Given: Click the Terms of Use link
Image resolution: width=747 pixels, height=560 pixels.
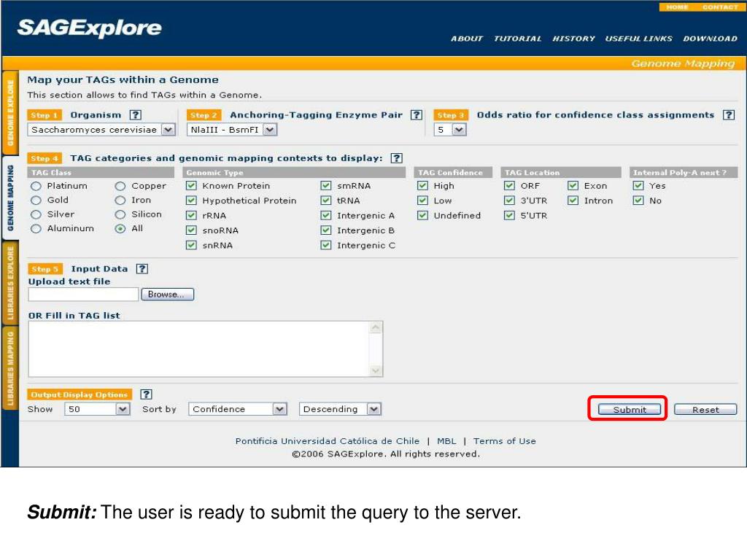Looking at the screenshot, I should point(504,441).
